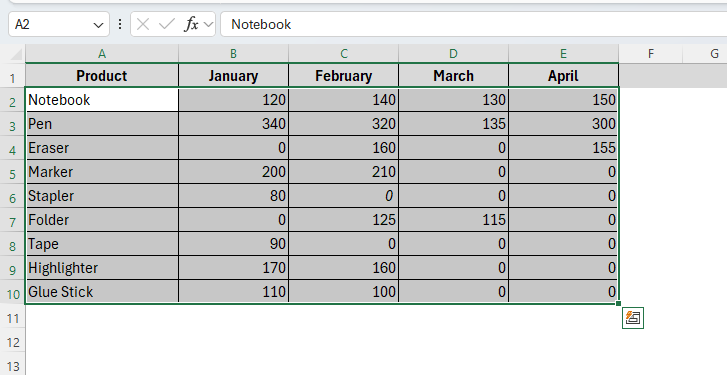Select Stapler's January value 80
Viewport: 727px width, 375px height.
(x=233, y=196)
